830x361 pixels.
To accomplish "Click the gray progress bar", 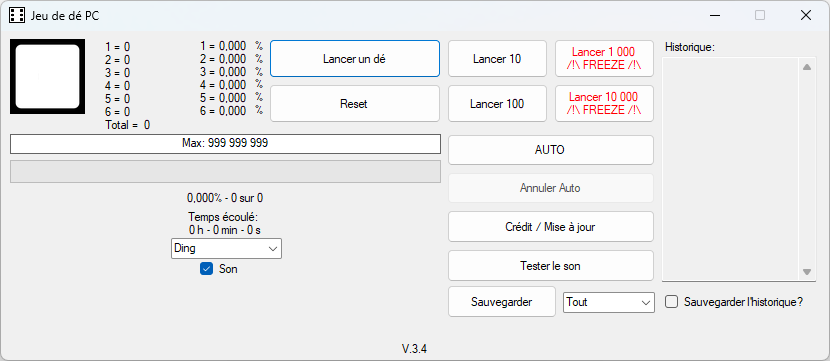I will coord(225,172).
